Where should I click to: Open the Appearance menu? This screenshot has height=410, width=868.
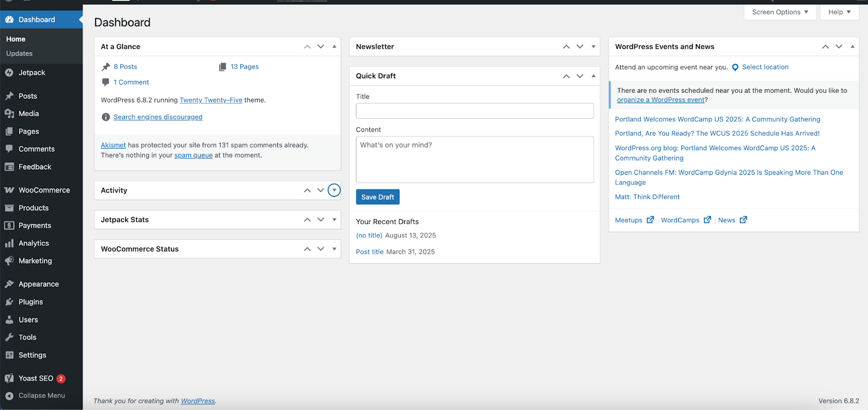(41, 284)
